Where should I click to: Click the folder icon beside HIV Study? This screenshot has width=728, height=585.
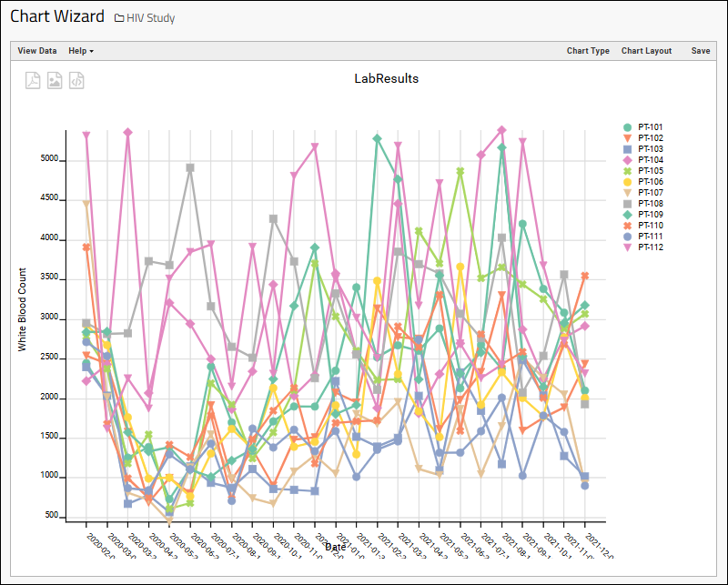(119, 18)
